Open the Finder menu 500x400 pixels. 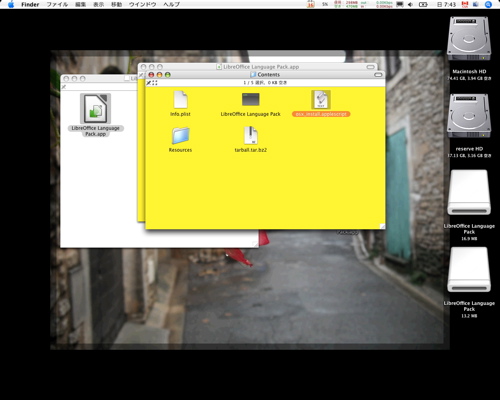[x=30, y=4]
